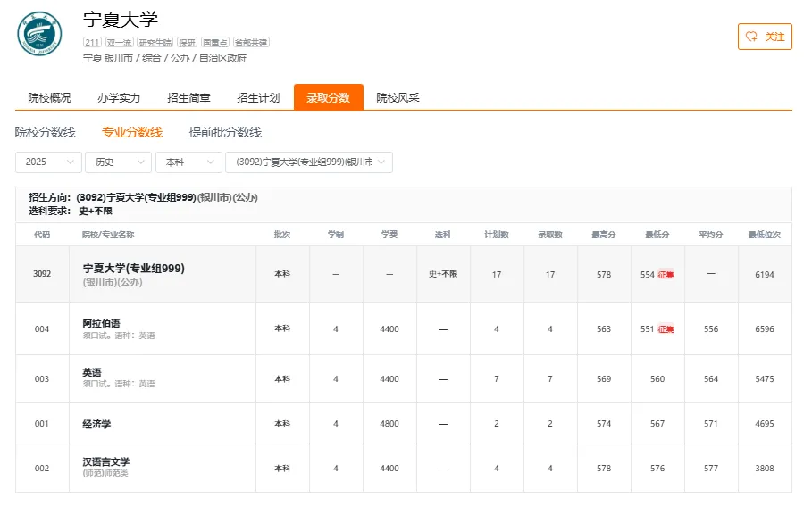
Task: Click average score 577
Action: [x=711, y=469]
